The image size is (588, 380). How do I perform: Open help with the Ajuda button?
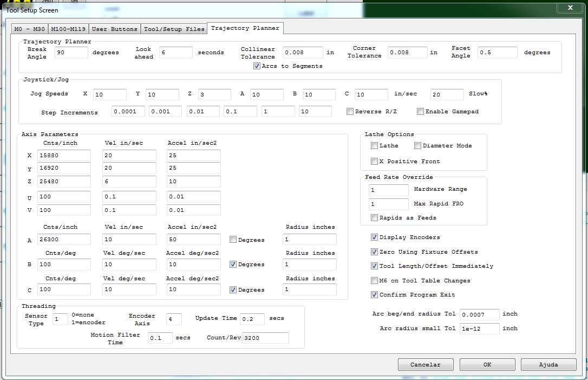[x=548, y=365]
